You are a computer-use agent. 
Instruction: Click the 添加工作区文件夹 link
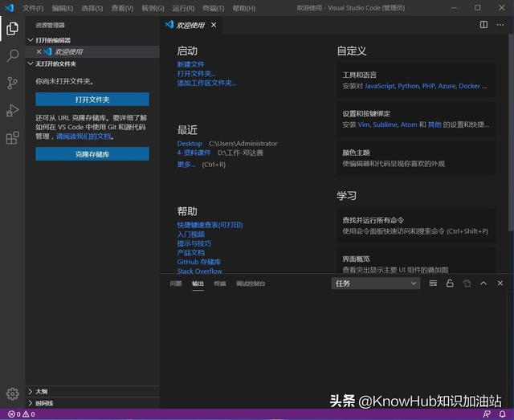(x=206, y=83)
